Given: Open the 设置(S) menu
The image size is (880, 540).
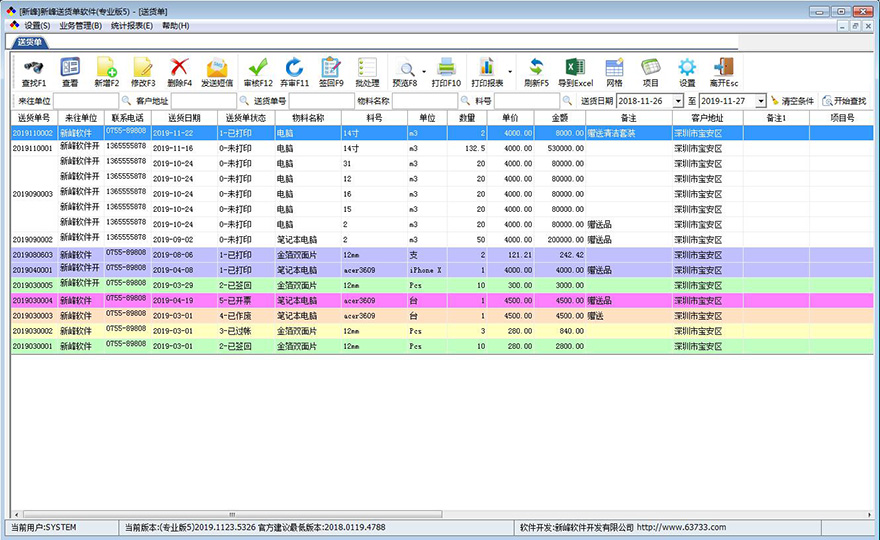Looking at the screenshot, I should 37,26.
